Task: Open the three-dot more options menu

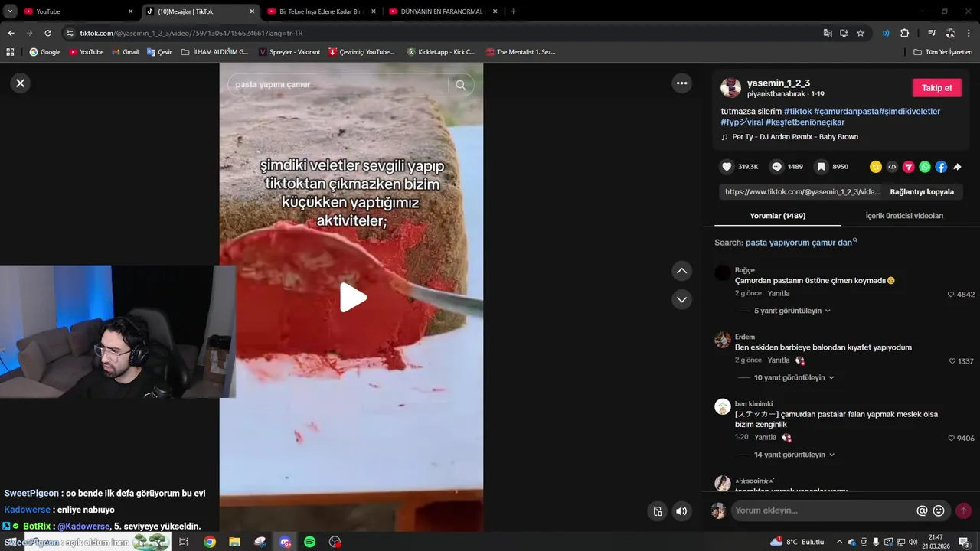Action: [x=681, y=83]
